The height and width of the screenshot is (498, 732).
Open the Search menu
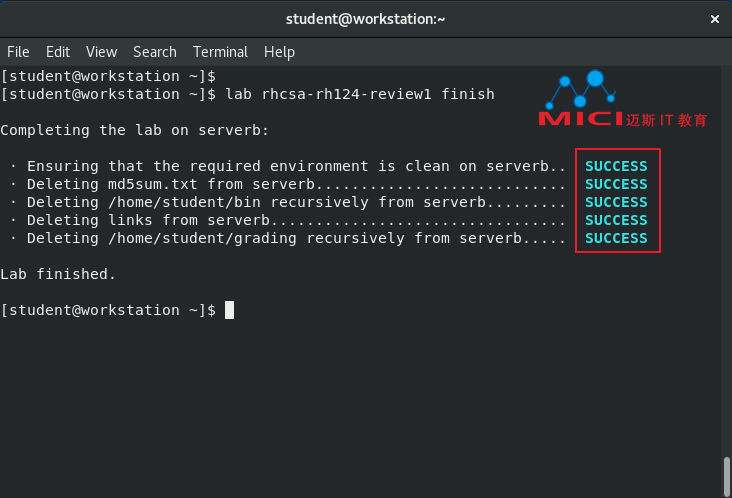pos(155,52)
